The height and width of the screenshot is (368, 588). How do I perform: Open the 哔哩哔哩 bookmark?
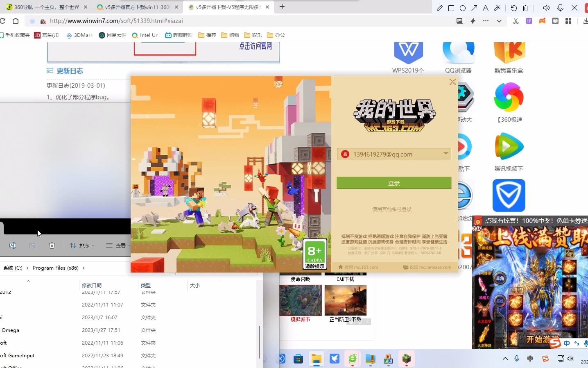(179, 35)
